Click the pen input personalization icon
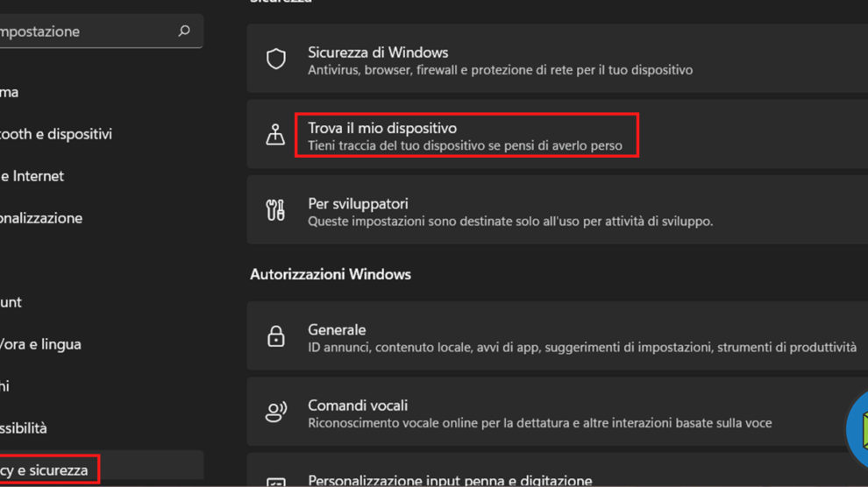868x487 pixels. pyautogui.click(x=276, y=481)
